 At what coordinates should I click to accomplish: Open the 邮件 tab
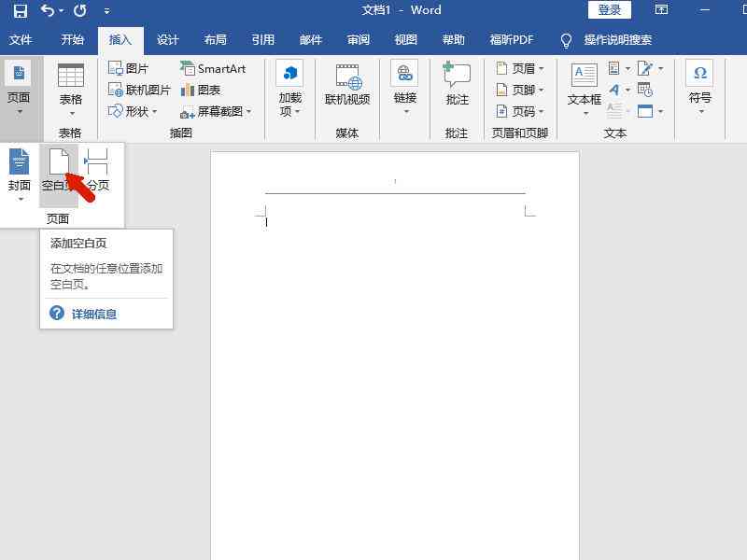(311, 39)
